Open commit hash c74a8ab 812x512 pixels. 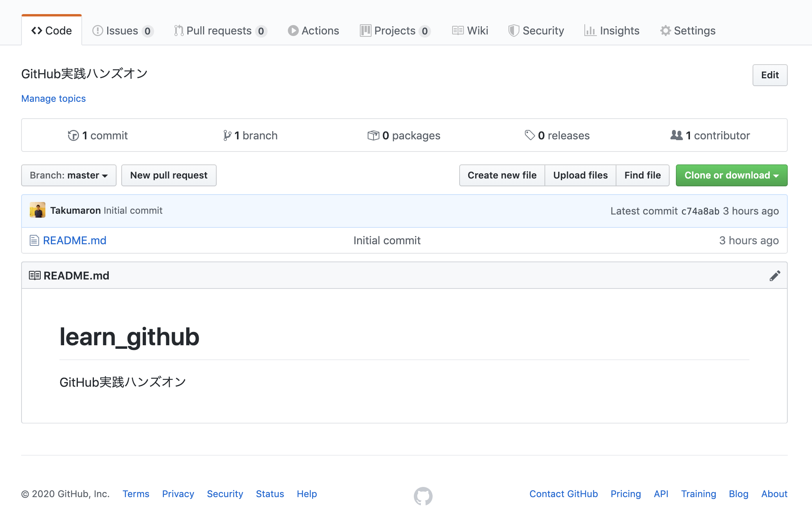pos(700,211)
